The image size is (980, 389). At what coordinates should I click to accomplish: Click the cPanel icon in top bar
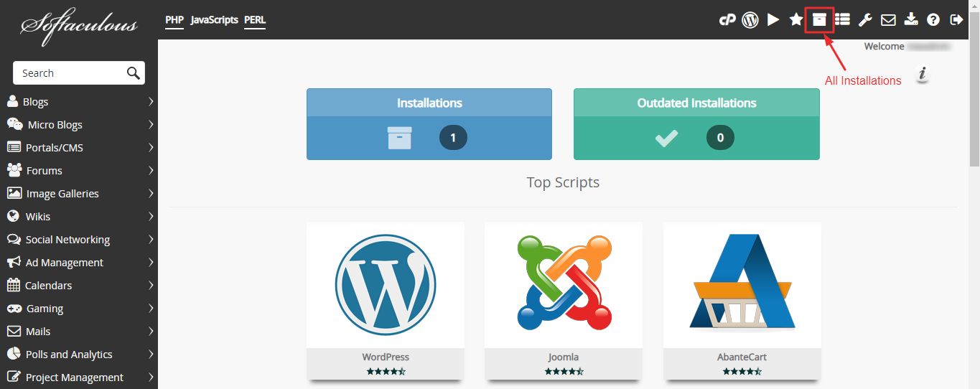point(727,20)
